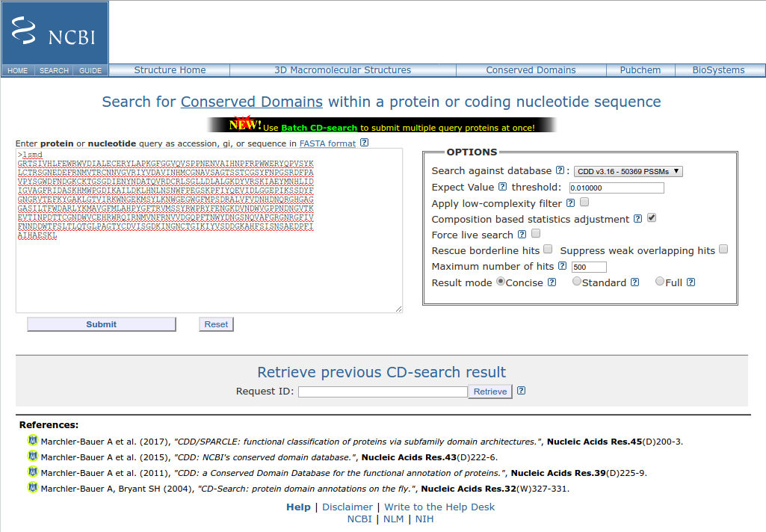The image size is (766, 532).
Task: Uncheck Composition based statistics adjustment
Action: pyautogui.click(x=652, y=217)
